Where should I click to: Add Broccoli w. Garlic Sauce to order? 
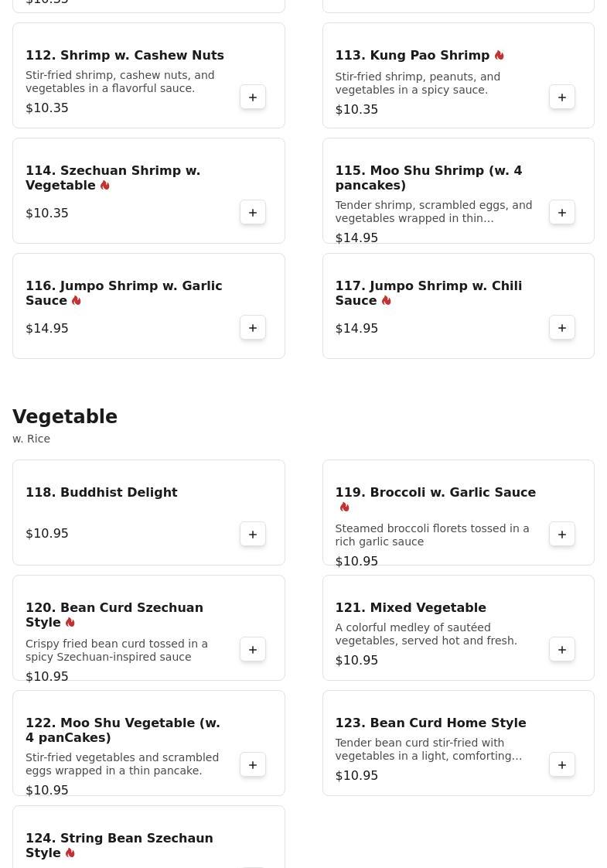click(x=562, y=535)
